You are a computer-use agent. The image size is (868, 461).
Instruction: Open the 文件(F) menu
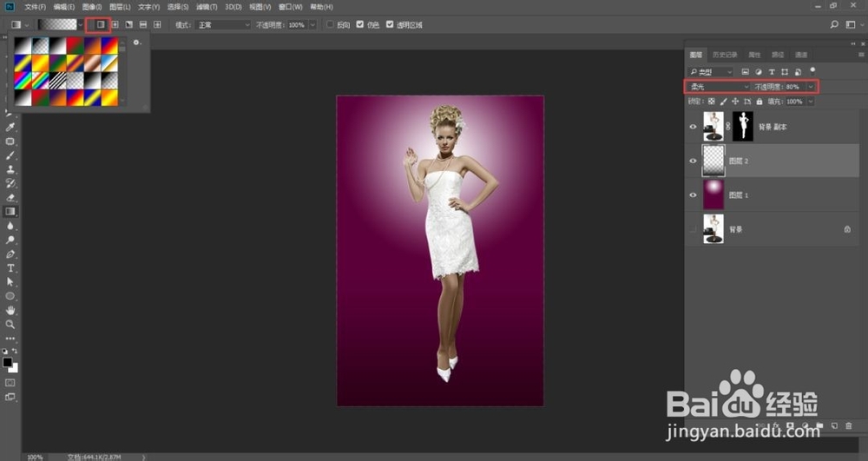pyautogui.click(x=35, y=7)
